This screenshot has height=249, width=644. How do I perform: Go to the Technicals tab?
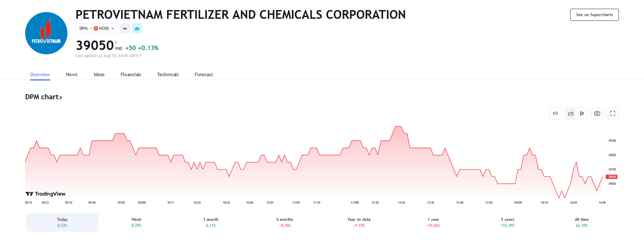(168, 74)
